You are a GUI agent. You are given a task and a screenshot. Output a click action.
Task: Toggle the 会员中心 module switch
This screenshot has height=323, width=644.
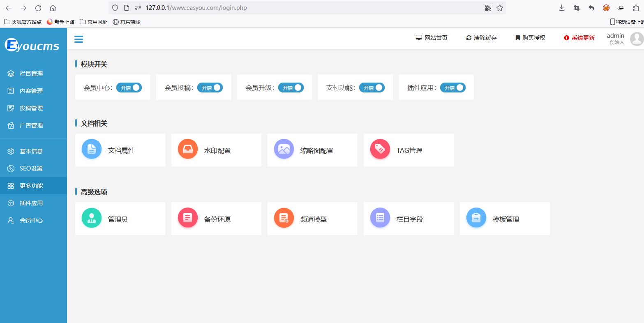129,88
